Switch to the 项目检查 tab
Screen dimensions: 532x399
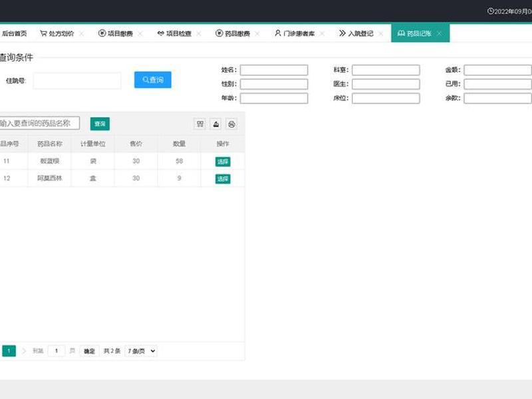click(x=174, y=33)
